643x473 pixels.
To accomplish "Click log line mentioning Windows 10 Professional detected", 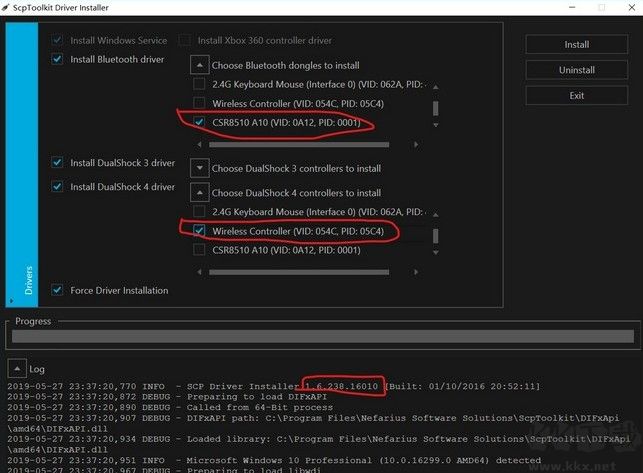I will click(274, 460).
